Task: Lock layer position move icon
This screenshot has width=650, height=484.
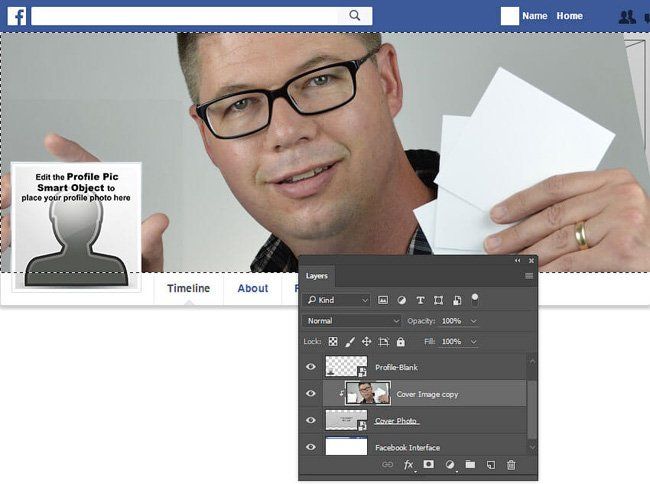Action: (x=367, y=342)
